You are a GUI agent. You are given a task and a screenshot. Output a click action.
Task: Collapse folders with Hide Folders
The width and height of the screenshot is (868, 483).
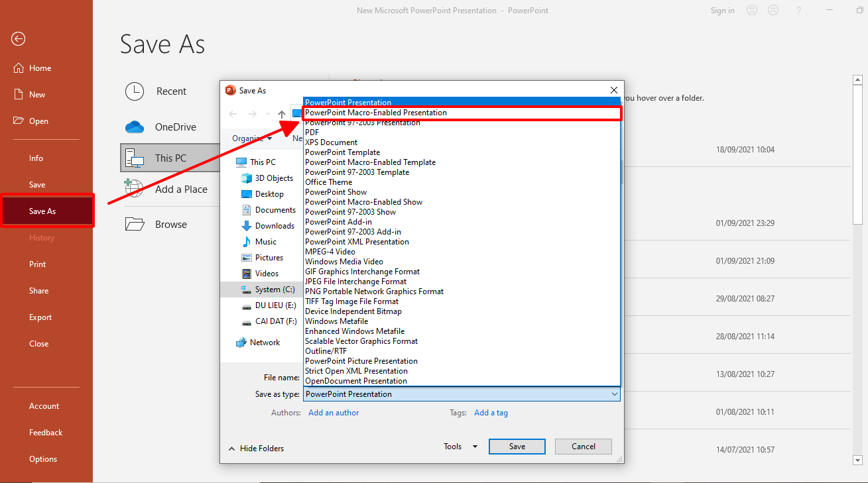tap(256, 449)
